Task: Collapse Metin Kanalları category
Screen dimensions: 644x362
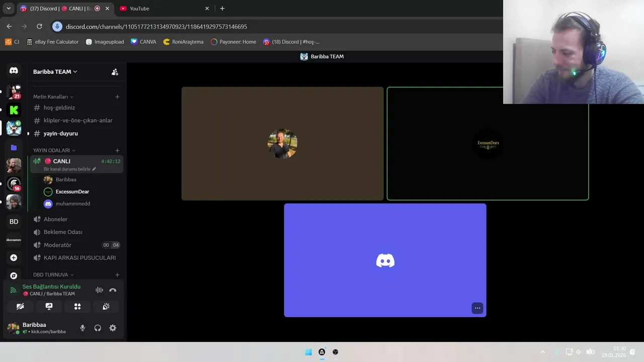Action: click(53, 97)
